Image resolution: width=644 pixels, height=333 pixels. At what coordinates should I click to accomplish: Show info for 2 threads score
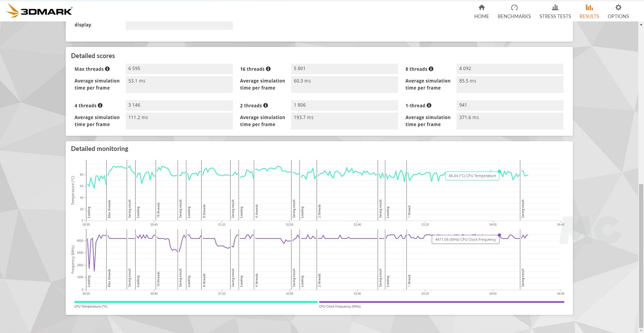(x=265, y=106)
